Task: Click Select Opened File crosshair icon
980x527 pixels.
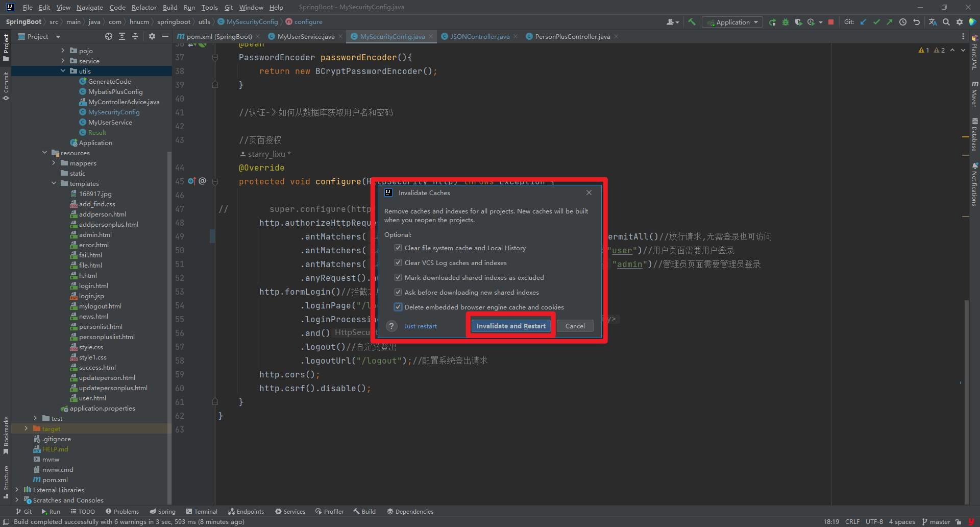Action: [109, 36]
